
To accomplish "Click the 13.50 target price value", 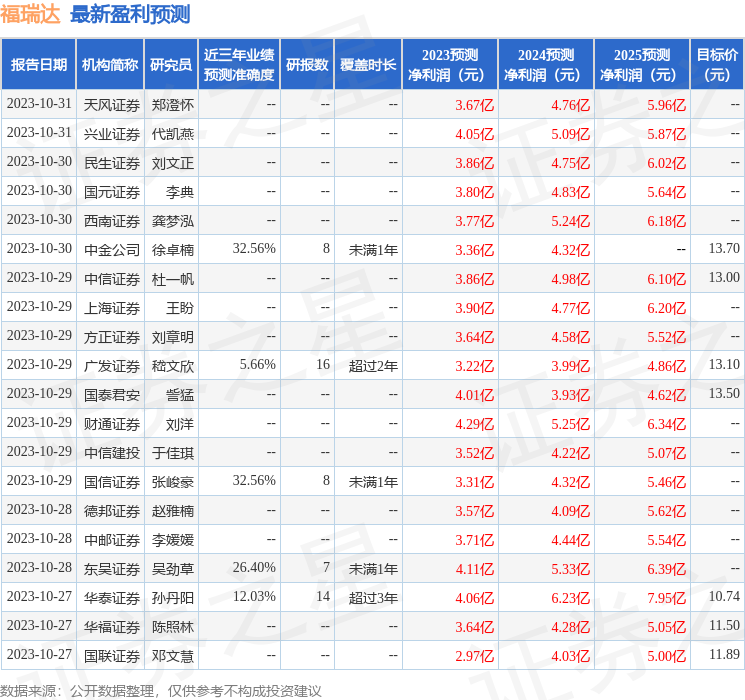I will 724,393.
